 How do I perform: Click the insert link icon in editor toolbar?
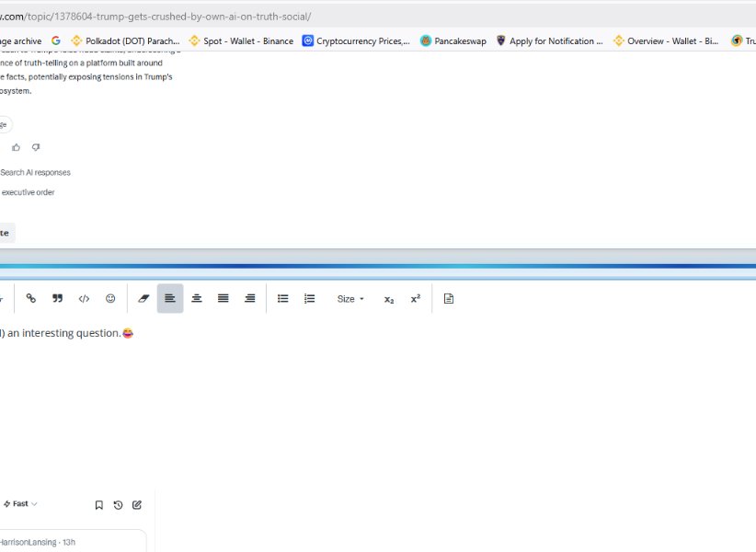tap(31, 299)
